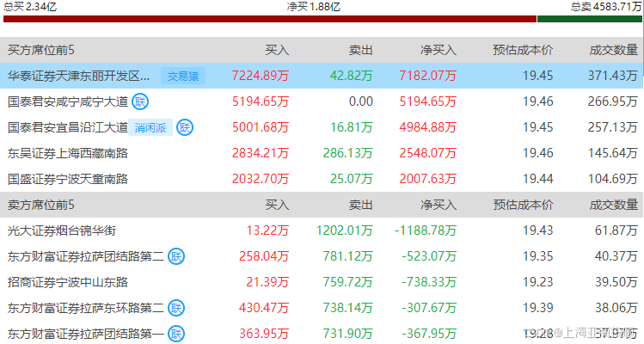644x344 pixels.
Task: Select net value -523.07万
Action: click(429, 256)
